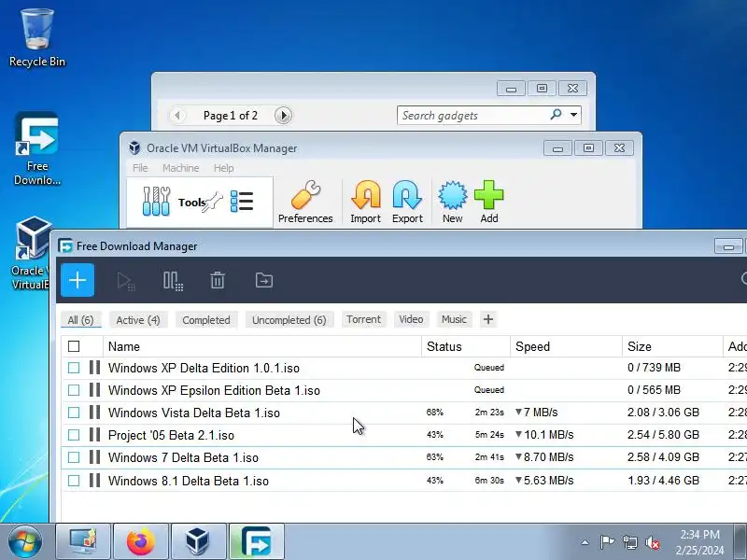Switch to the Music tab
The image size is (747, 560).
coord(454,319)
